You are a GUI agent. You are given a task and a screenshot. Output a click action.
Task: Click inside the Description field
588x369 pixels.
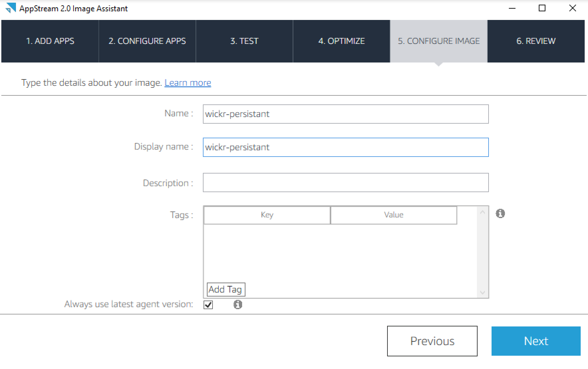pyautogui.click(x=346, y=183)
